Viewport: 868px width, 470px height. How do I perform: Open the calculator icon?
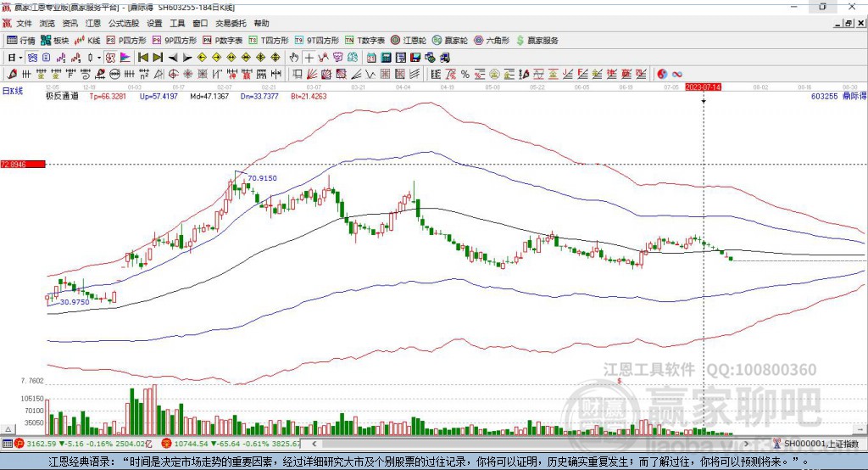tap(386, 58)
